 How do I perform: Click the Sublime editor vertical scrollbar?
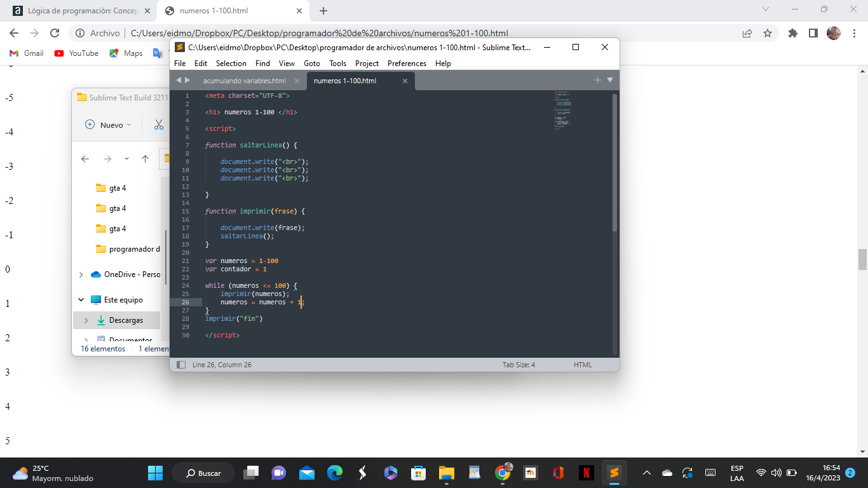(614, 163)
